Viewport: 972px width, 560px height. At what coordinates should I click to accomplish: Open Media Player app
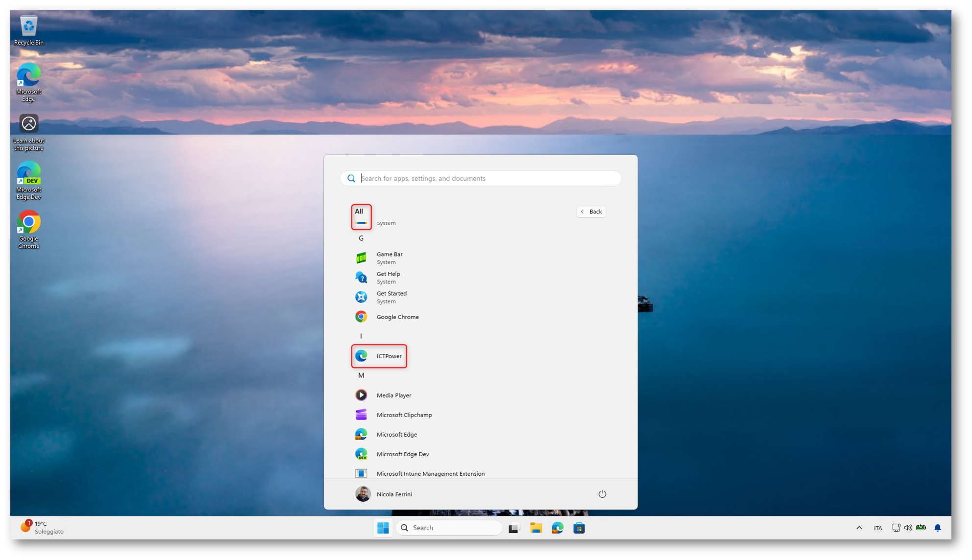tap(393, 395)
